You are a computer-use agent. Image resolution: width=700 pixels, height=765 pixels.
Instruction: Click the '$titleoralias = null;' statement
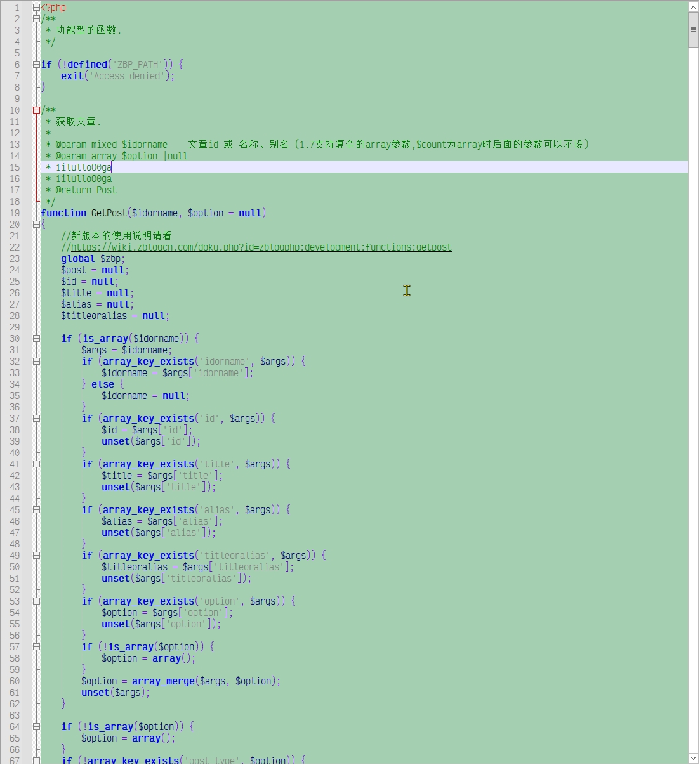pyautogui.click(x=116, y=316)
